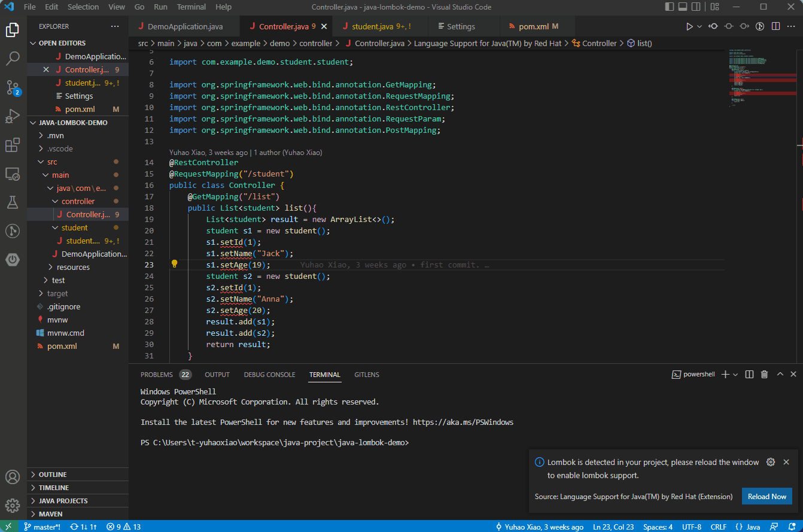Viewport: 803px width, 532px height.
Task: Click the master branch in status bar
Action: [x=42, y=527]
